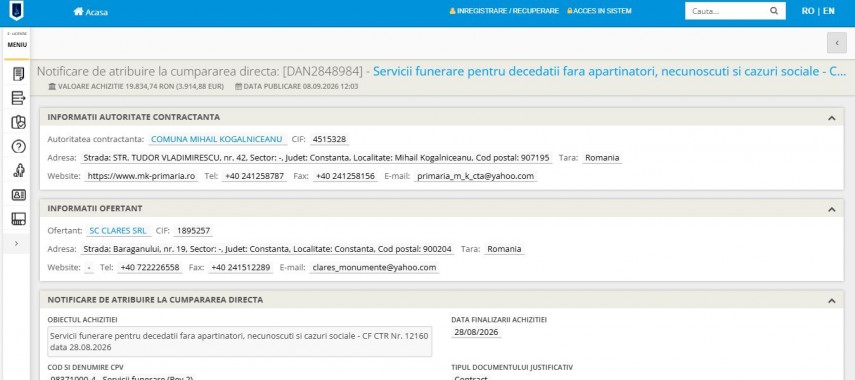The width and height of the screenshot is (855, 380).
Task: Collapse Informatii Autoritate Contractanta section
Action: point(832,118)
